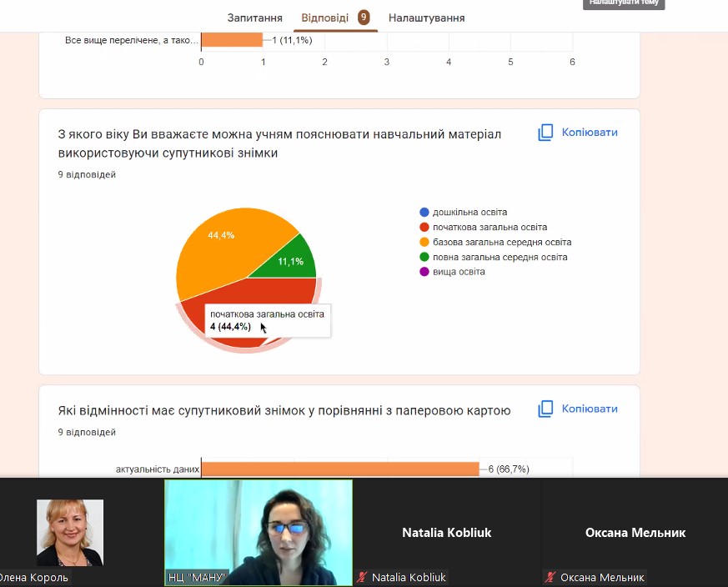Click blue legend dot for дошкільна освіта
Viewport: 728px width, 587px height.
[424, 212]
